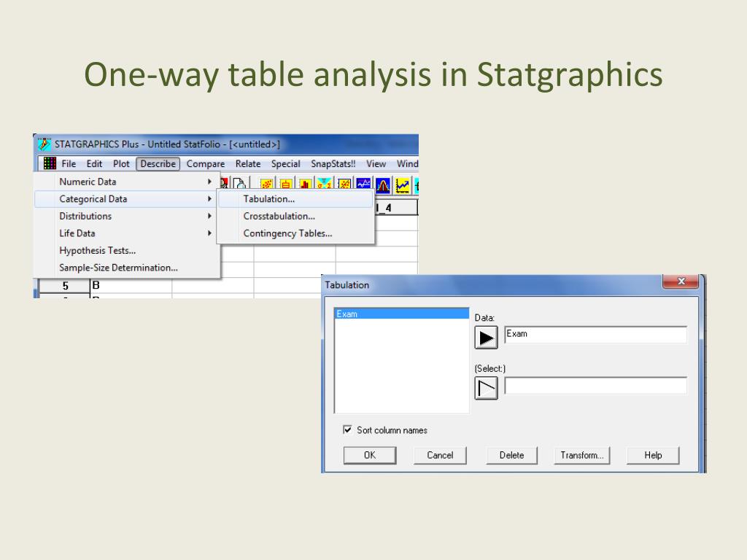Close the Tabulation dialog
747x560 pixels.
[x=681, y=281]
